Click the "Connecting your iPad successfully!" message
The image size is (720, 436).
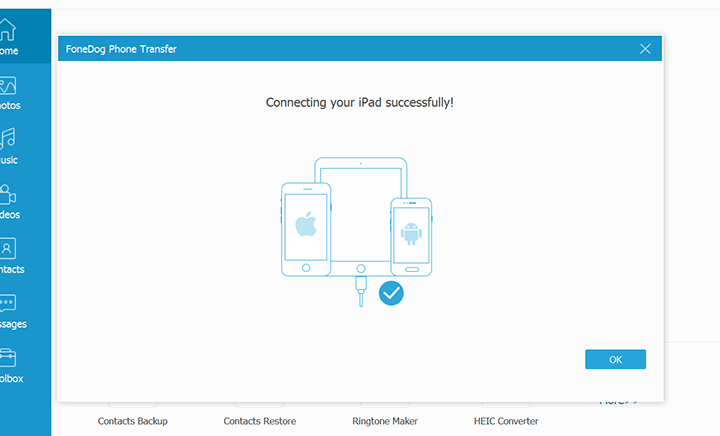(359, 103)
